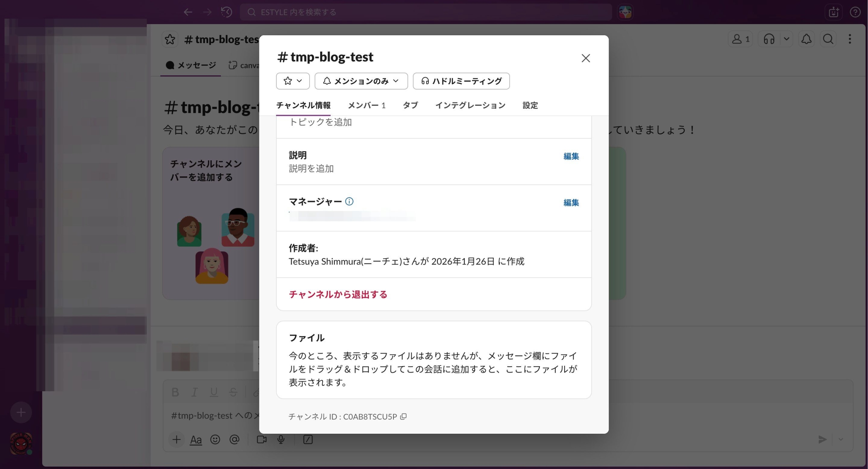Start a ハドルミーティング from modal

[461, 81]
